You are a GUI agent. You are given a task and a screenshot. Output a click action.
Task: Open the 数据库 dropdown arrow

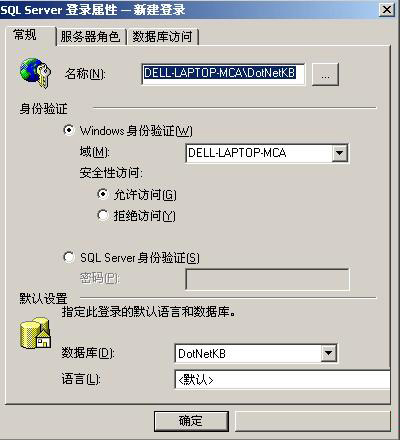coord(329,353)
